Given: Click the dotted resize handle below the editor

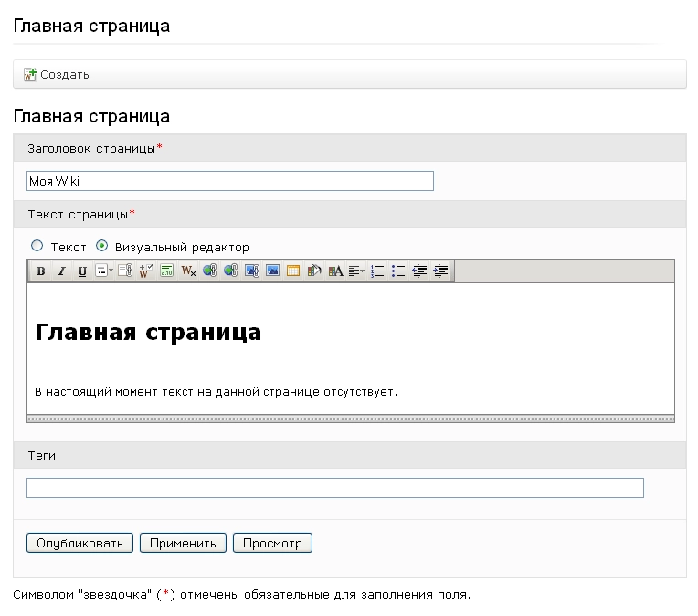Looking at the screenshot, I should (x=351, y=419).
